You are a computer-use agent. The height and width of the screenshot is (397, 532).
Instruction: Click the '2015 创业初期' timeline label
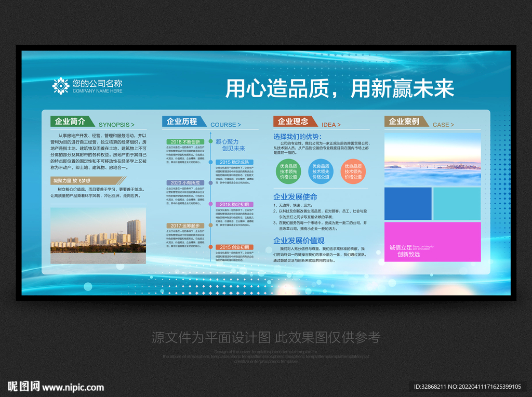(234, 247)
